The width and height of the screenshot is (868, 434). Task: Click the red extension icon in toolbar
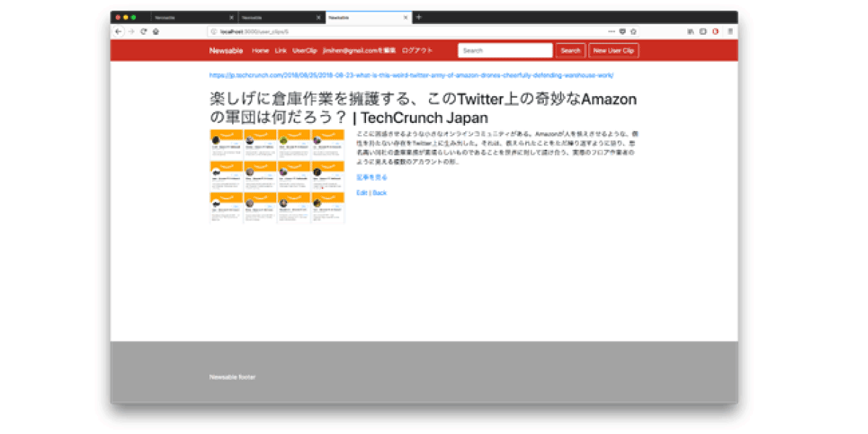coord(715,32)
